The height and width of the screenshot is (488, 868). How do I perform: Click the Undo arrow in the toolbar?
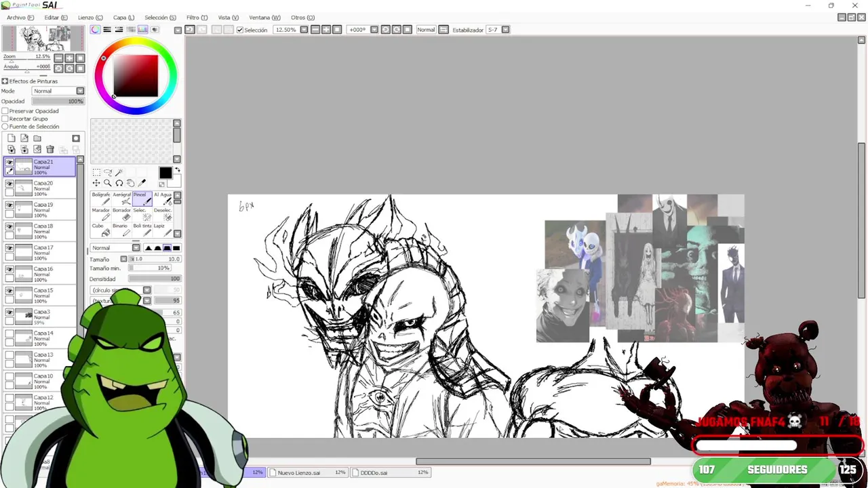(x=190, y=30)
